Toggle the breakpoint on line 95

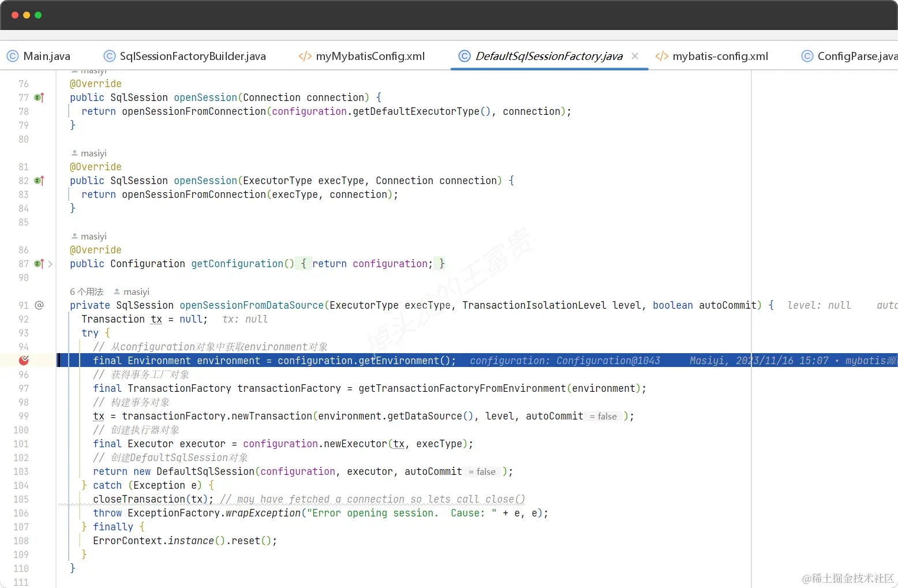24,361
